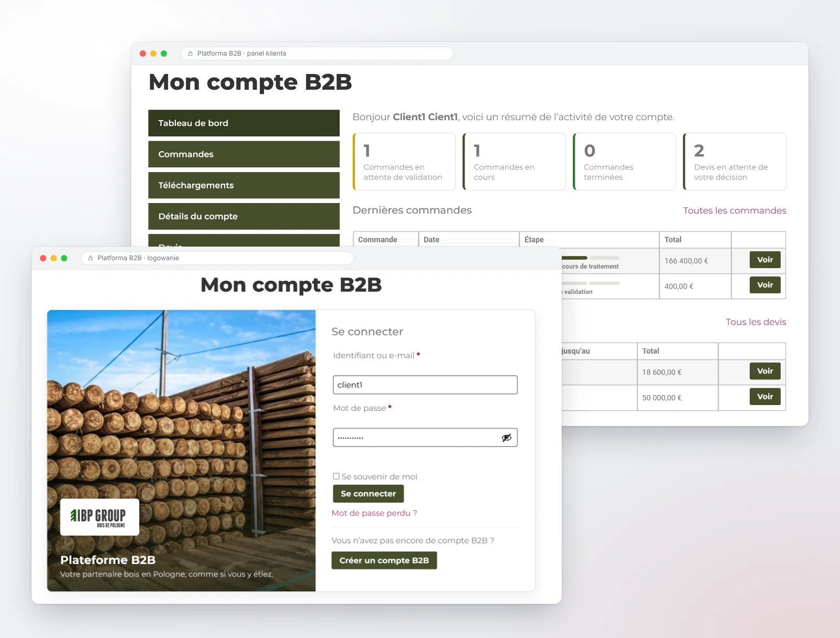The width and height of the screenshot is (840, 638).
Task: Open the Mot de passe perdu link
Action: click(374, 513)
